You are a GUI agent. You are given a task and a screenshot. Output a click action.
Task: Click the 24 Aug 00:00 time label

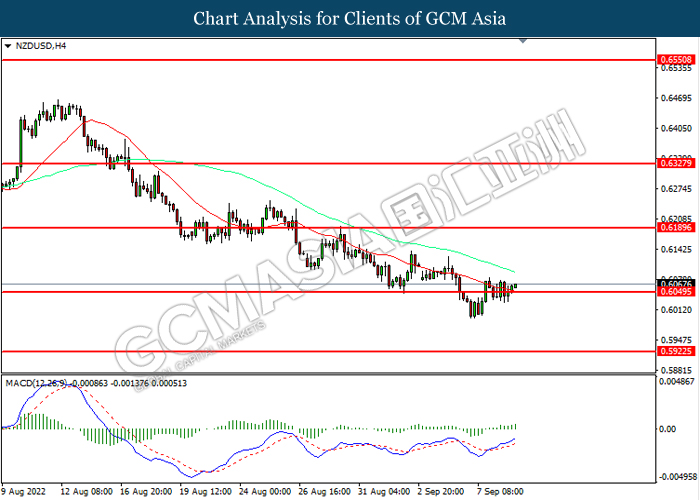point(265,492)
